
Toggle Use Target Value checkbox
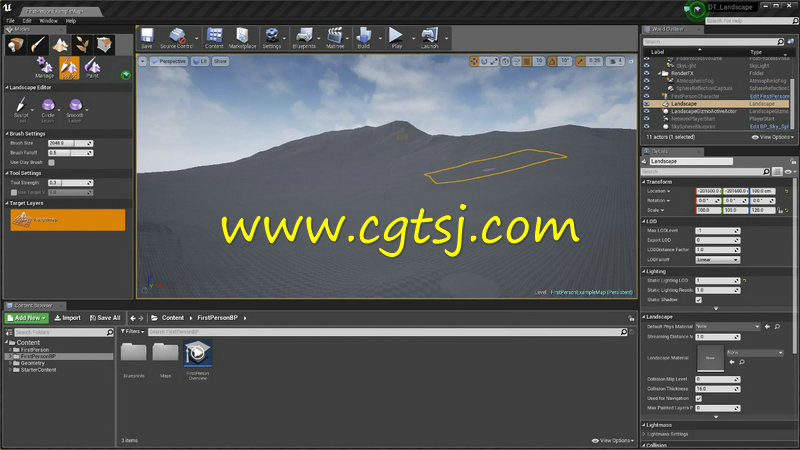pyautogui.click(x=14, y=192)
